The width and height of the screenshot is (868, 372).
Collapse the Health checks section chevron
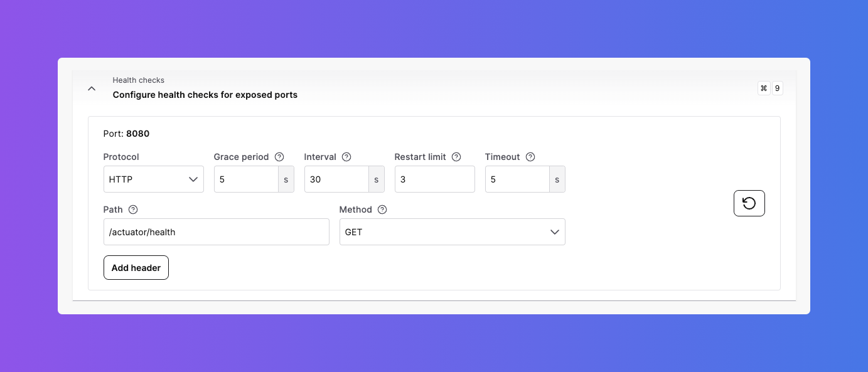click(92, 88)
